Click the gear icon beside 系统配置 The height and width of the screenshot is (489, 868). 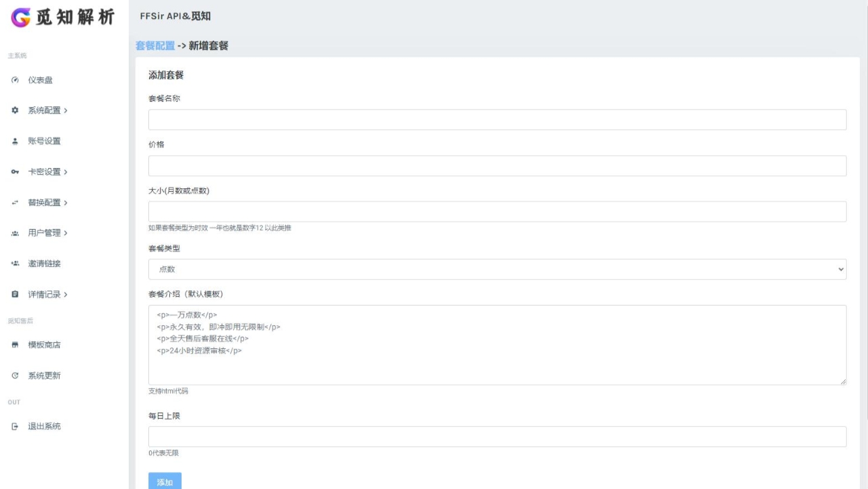coord(15,111)
